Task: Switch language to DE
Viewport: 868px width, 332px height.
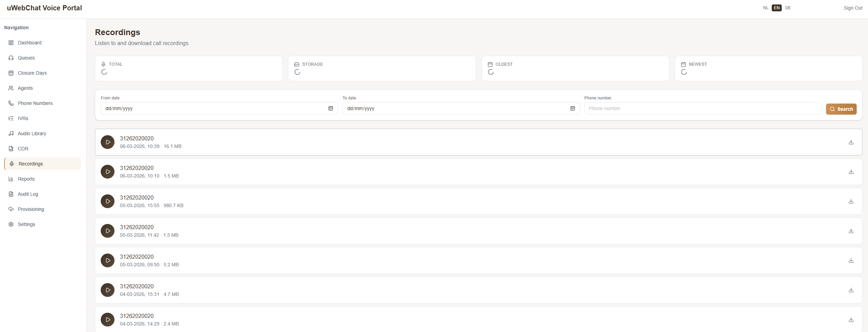Action: pyautogui.click(x=788, y=8)
